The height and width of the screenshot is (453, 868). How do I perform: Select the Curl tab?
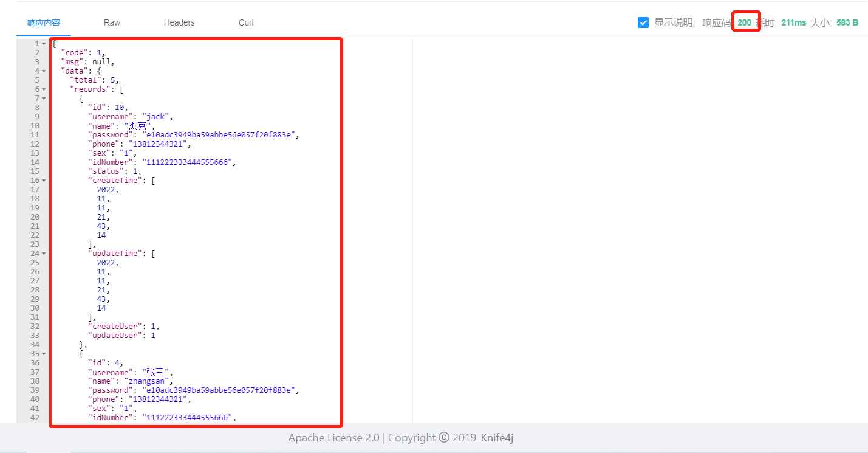point(246,22)
